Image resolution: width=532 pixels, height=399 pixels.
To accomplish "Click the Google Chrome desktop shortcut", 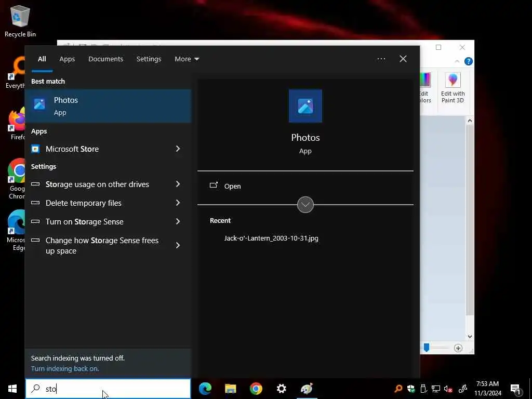I will [16, 179].
